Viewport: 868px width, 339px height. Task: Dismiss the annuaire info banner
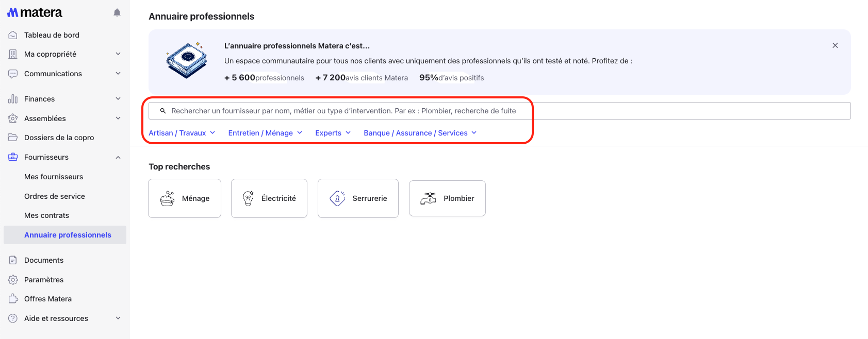tap(835, 45)
